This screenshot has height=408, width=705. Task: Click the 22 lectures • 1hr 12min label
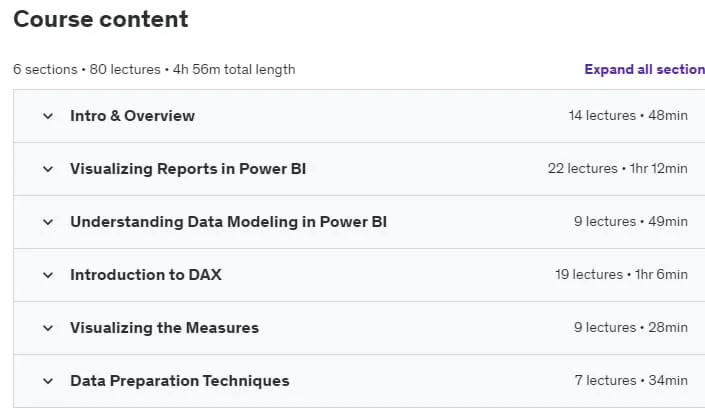[x=618, y=169]
